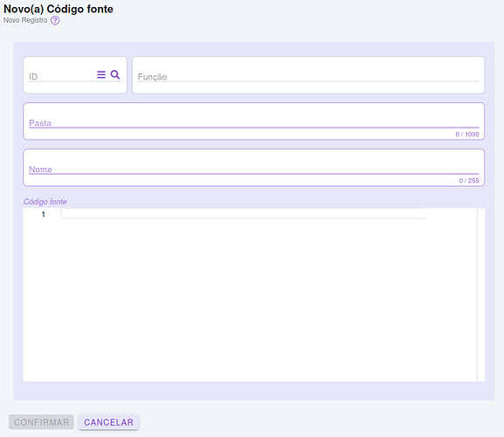Image resolution: width=504 pixels, height=437 pixels.
Task: Click into the Função field
Action: click(308, 77)
